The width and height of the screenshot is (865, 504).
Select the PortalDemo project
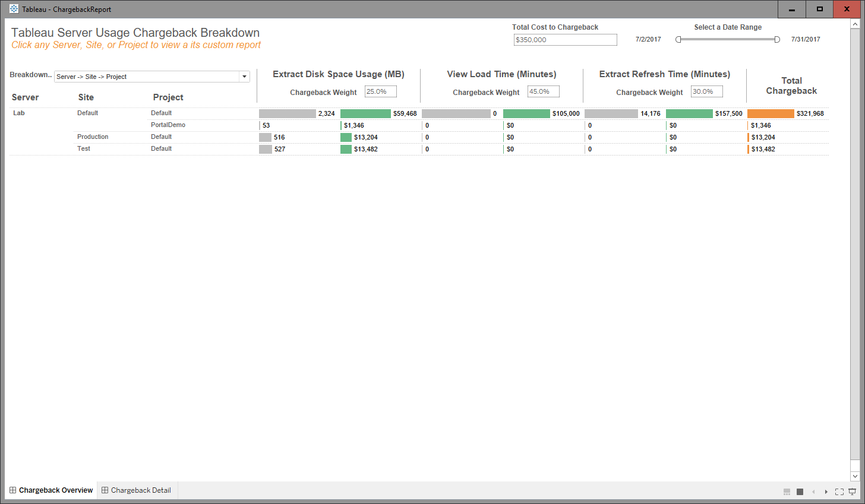tap(168, 125)
